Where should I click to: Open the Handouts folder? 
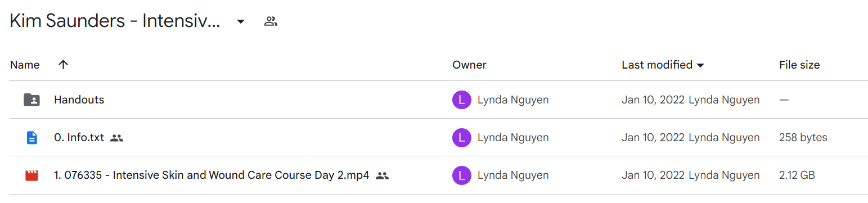point(79,100)
